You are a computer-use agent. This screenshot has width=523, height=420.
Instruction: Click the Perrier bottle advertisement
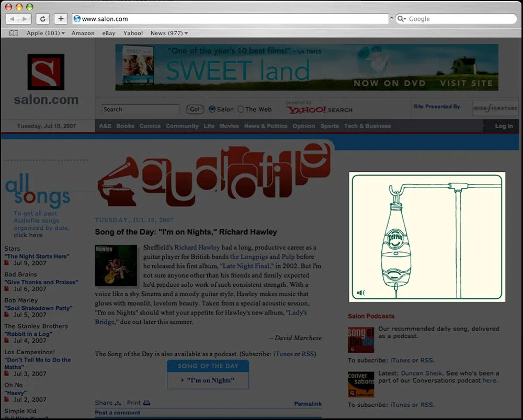tap(427, 237)
